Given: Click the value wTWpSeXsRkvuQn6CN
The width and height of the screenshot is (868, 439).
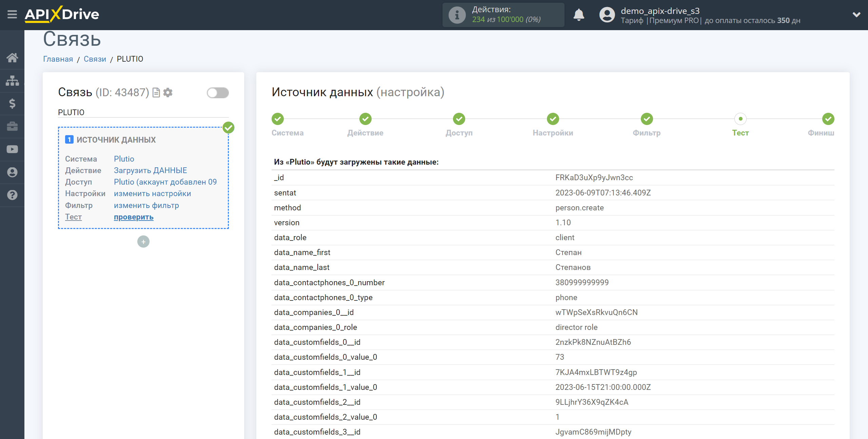Looking at the screenshot, I should point(596,312).
